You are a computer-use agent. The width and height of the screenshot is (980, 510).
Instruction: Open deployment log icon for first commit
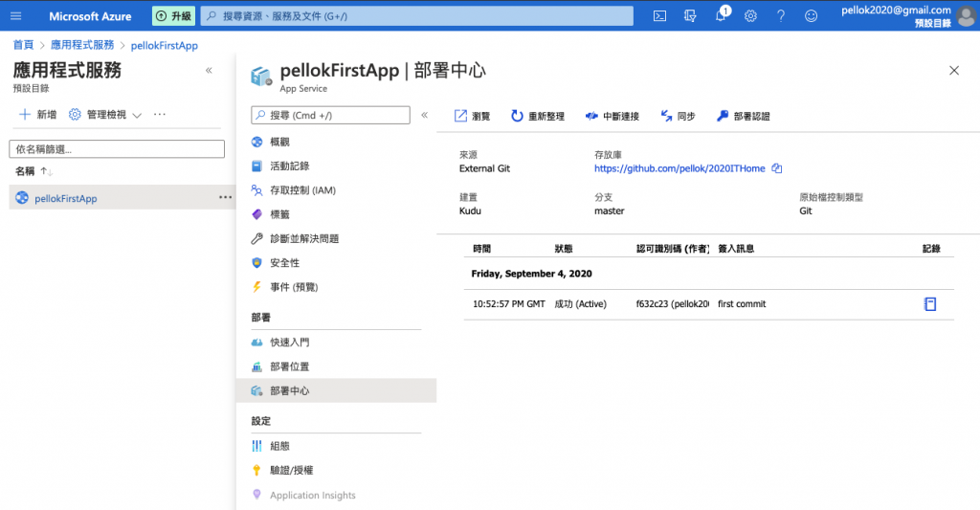[930, 303]
